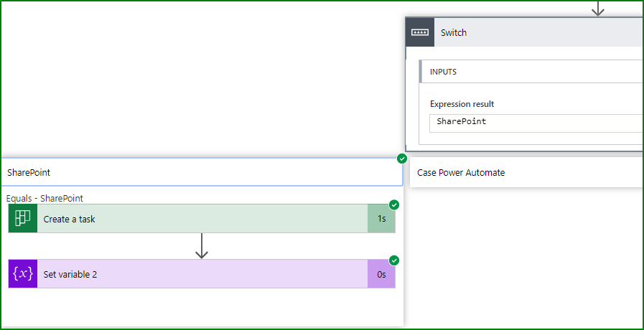
Task: Click the Expression result value field
Action: point(535,122)
